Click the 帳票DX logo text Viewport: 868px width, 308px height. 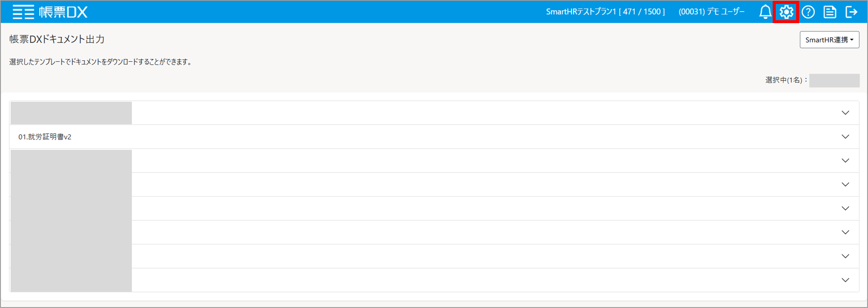pyautogui.click(x=63, y=12)
